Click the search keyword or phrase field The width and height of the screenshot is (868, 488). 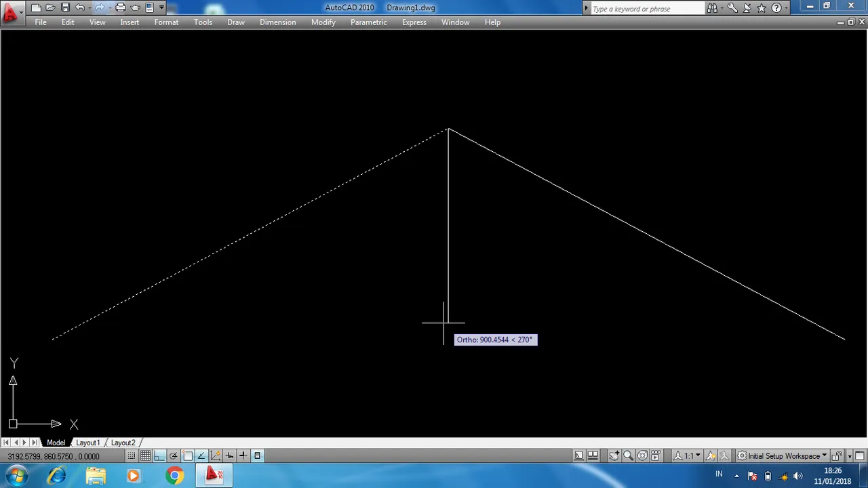click(647, 9)
